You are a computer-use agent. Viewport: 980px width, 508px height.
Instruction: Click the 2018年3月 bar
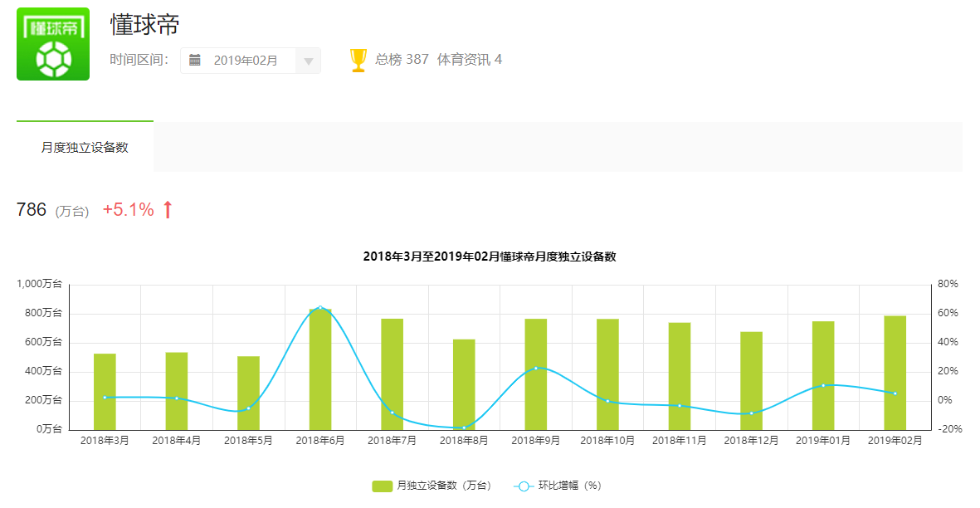point(105,392)
